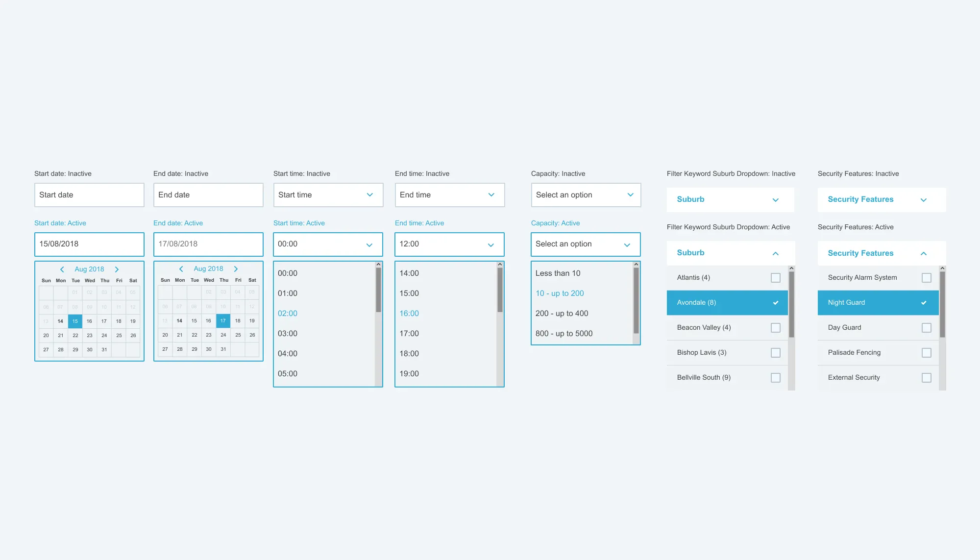Viewport: 980px width, 560px height.
Task: Pick day 23 in start date calendar
Action: [x=90, y=336]
